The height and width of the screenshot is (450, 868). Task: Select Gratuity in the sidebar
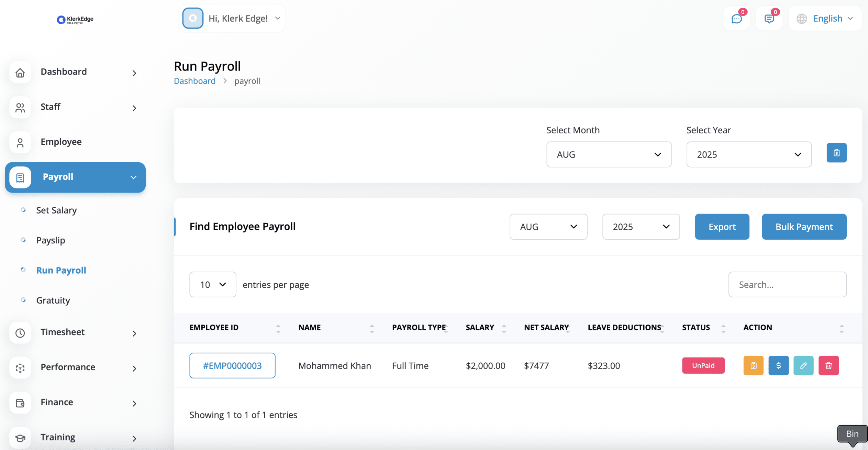tap(53, 300)
